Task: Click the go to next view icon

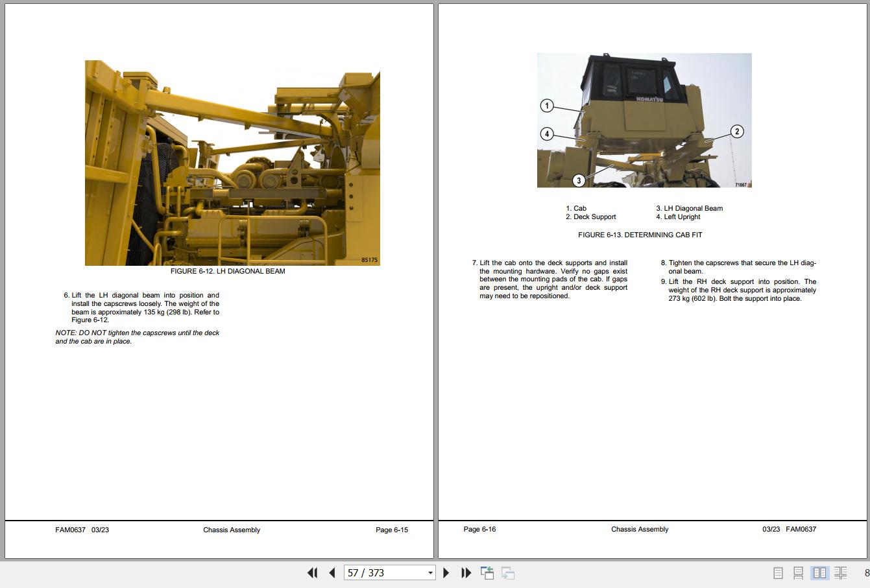Action: pos(508,572)
